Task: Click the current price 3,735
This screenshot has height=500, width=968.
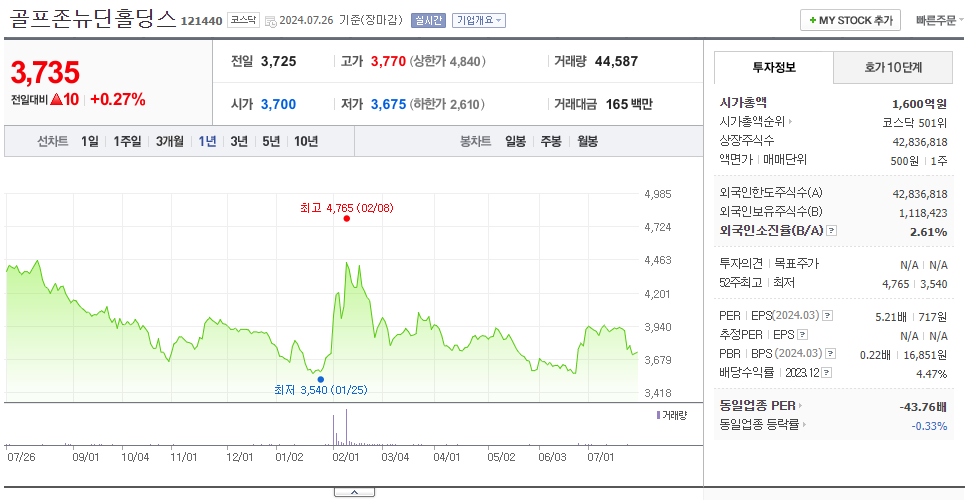Action: 45,73
